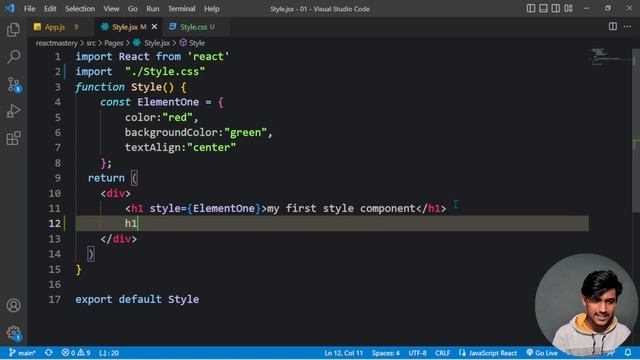
Task: Change line ending via CRLF
Action: (x=442, y=353)
